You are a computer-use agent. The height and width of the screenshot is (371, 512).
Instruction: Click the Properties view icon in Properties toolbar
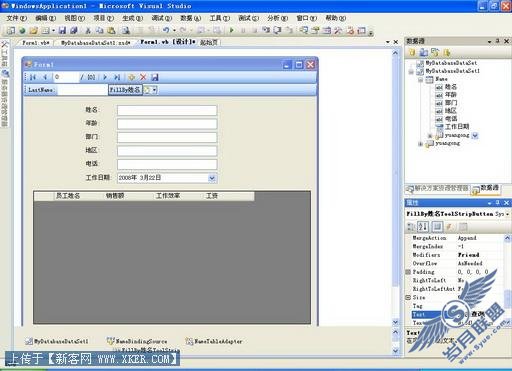coord(437,227)
